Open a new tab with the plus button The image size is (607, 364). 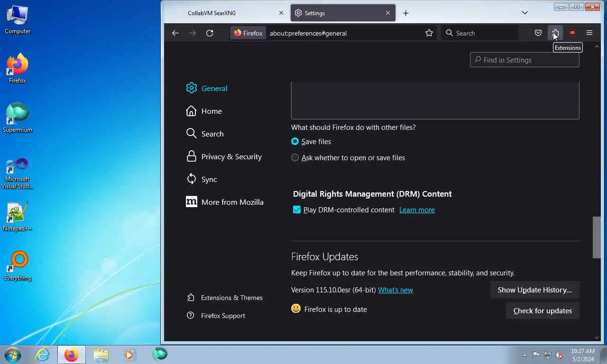[x=405, y=13]
